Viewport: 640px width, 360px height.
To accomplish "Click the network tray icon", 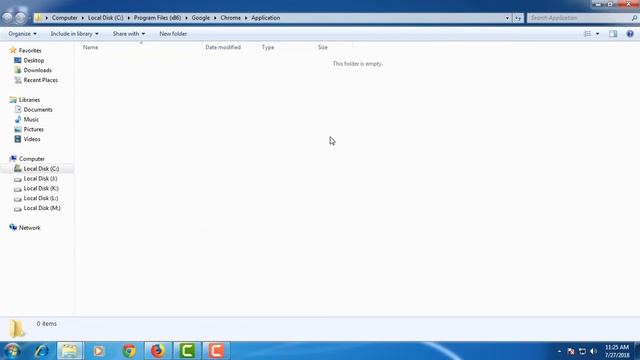I will click(x=582, y=351).
